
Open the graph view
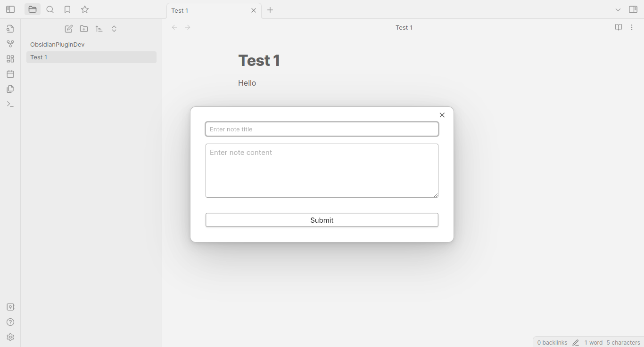[x=10, y=44]
